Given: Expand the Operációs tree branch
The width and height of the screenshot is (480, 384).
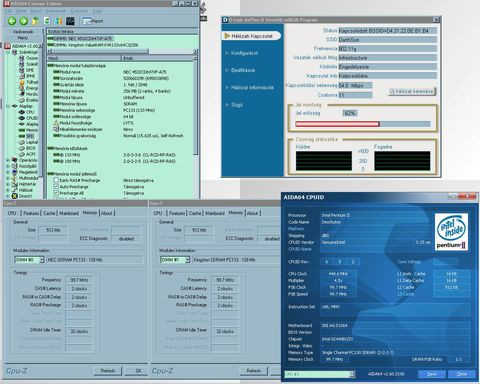Looking at the screenshot, I should tap(8, 160).
